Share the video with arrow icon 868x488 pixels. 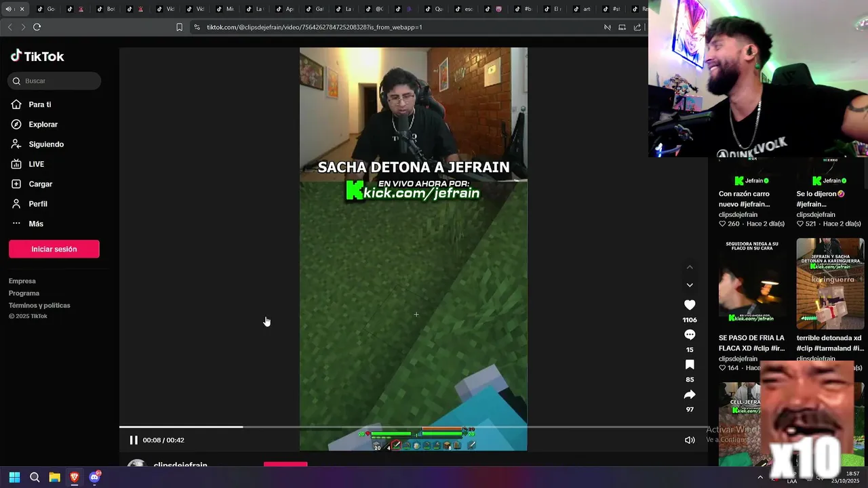point(690,394)
